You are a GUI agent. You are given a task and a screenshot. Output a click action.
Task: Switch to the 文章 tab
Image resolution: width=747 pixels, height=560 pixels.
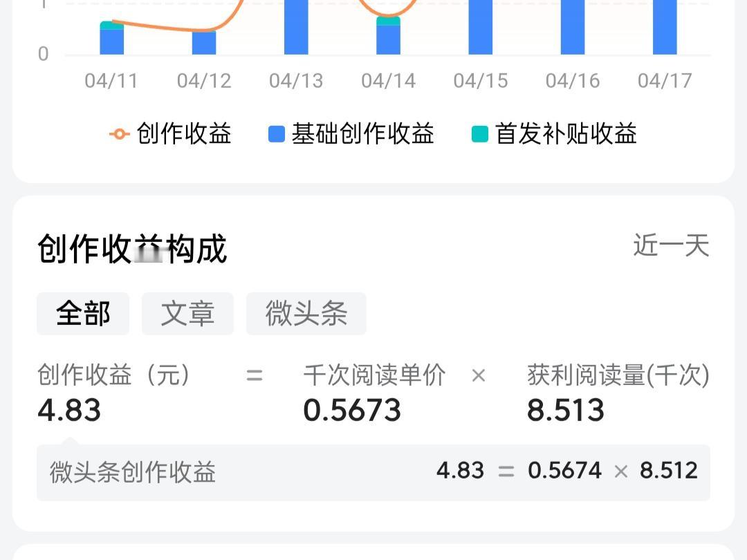pyautogui.click(x=187, y=313)
